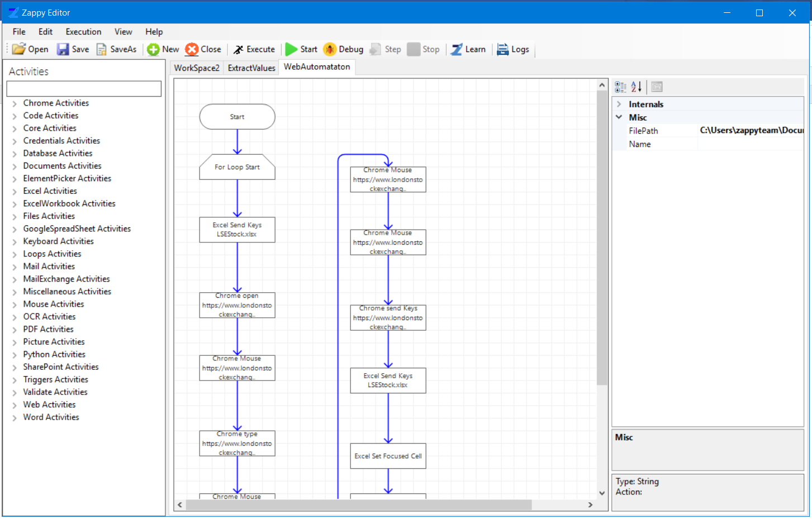
Task: Click the canvas scroll right arrow
Action: (590, 504)
